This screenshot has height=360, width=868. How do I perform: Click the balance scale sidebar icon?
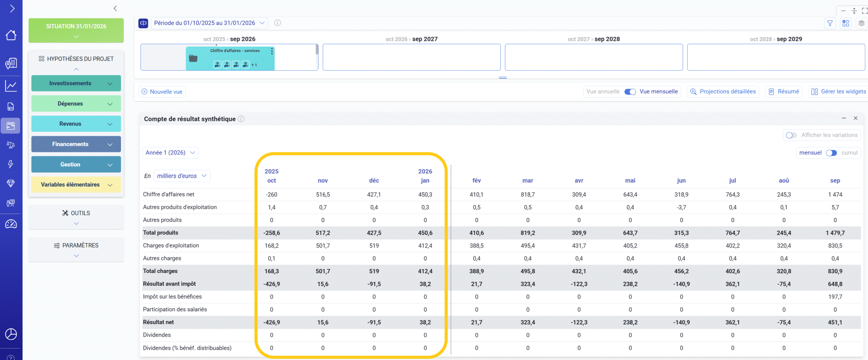pyautogui.click(x=11, y=145)
